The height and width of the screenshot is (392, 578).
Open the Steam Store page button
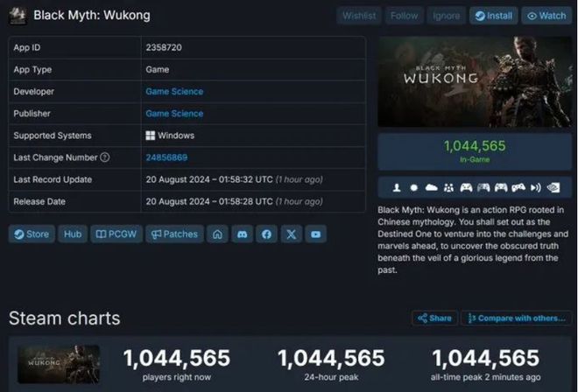(32, 234)
